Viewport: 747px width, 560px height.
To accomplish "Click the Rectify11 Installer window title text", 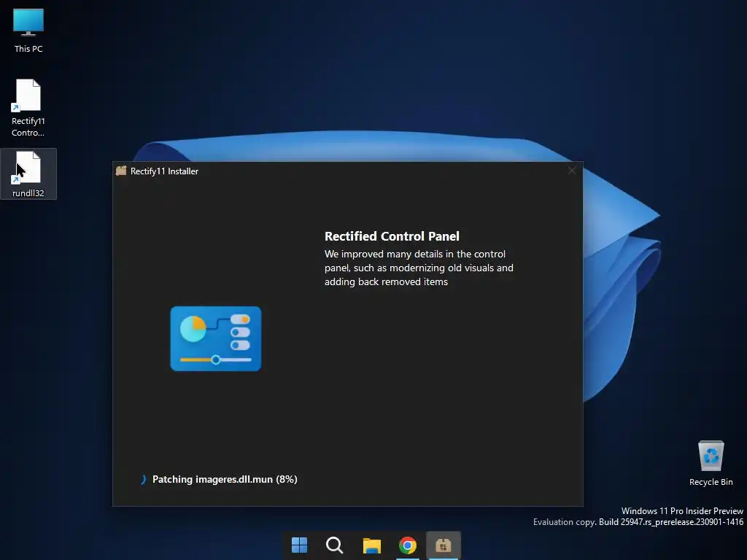I will point(164,171).
